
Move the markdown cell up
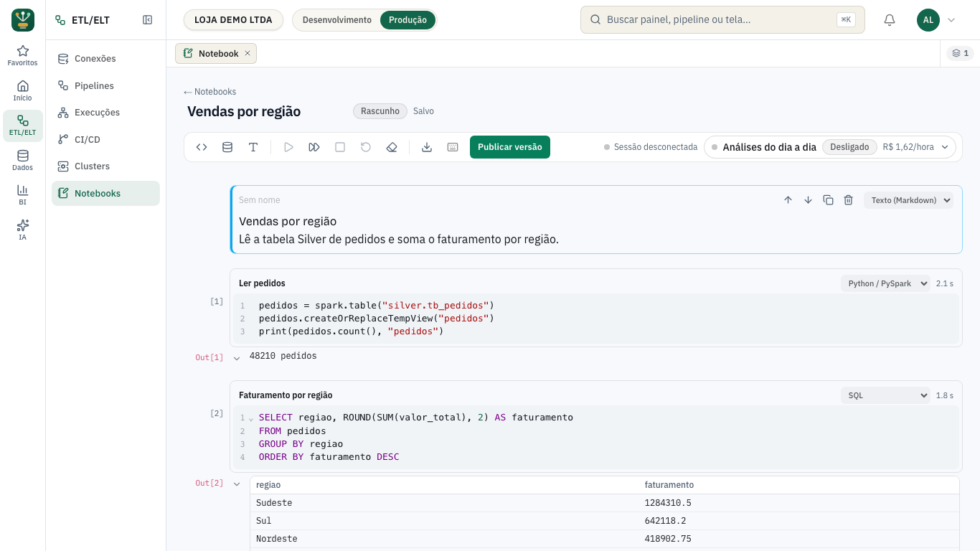pyautogui.click(x=788, y=200)
